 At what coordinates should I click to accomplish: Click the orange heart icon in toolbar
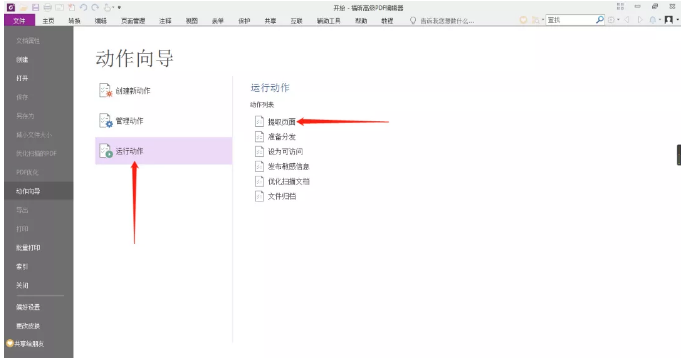click(523, 20)
